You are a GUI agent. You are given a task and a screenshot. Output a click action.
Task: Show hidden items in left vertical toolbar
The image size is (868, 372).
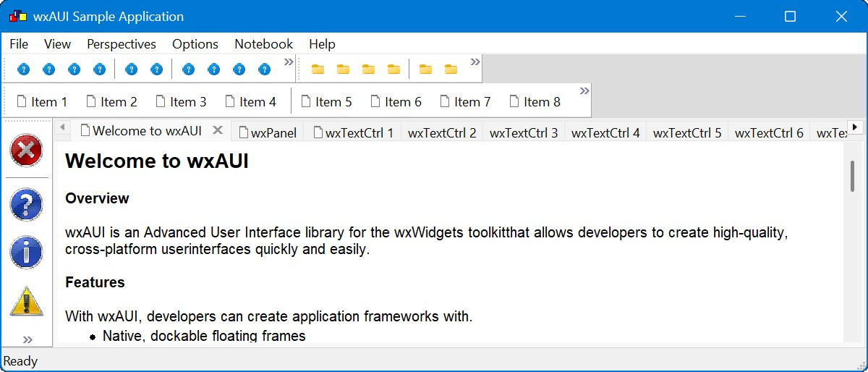28,339
